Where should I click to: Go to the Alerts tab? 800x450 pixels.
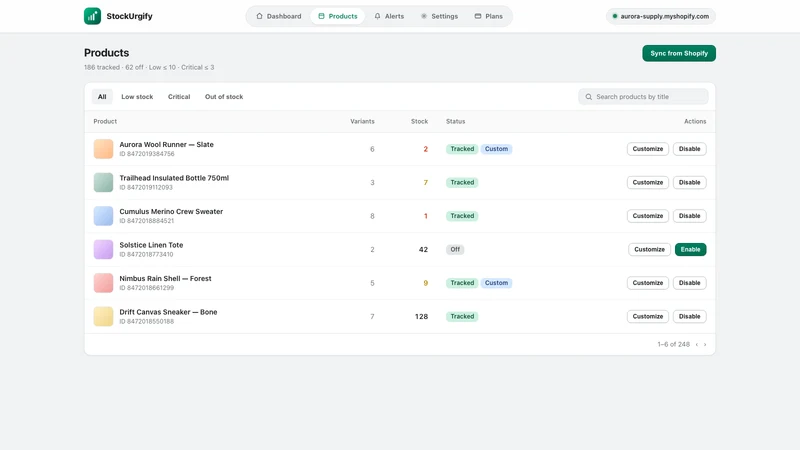point(389,16)
